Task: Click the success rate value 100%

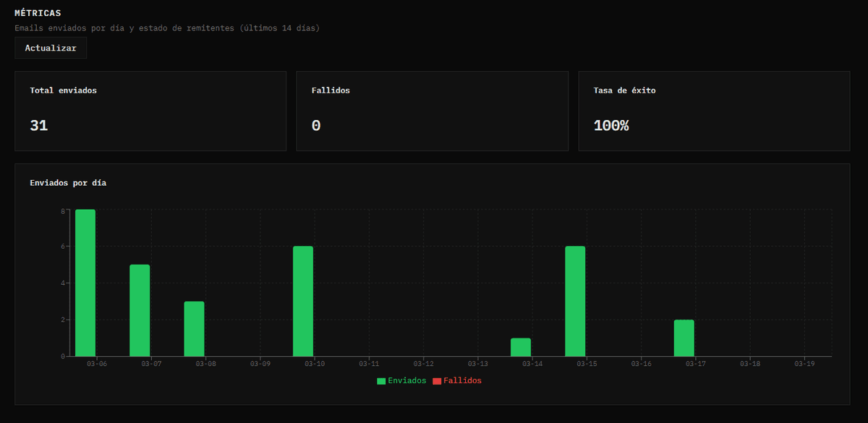Action: click(611, 125)
